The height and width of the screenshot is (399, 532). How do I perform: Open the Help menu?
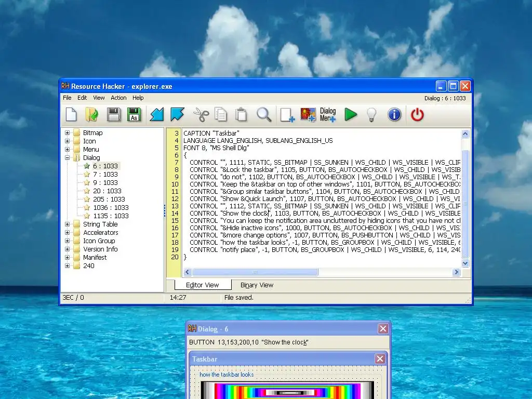click(138, 98)
